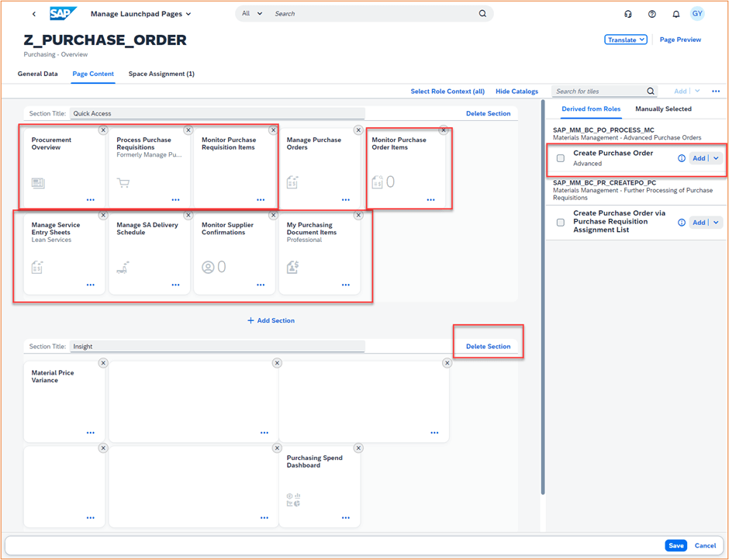Open the more options on Monitor Purchase Order Items tile

click(431, 199)
